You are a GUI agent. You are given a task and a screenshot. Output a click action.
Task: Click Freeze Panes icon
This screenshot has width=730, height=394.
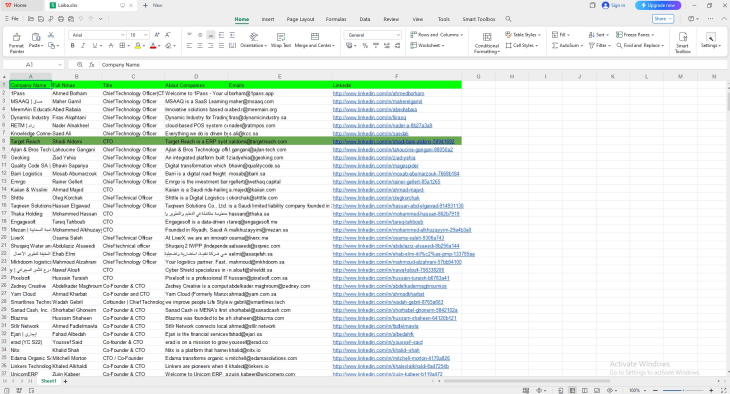pyautogui.click(x=619, y=35)
